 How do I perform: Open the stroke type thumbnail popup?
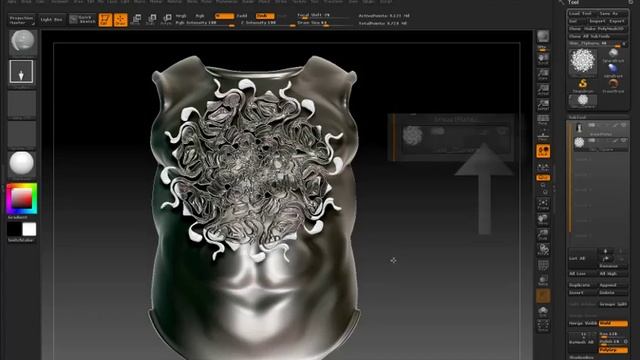click(21, 72)
